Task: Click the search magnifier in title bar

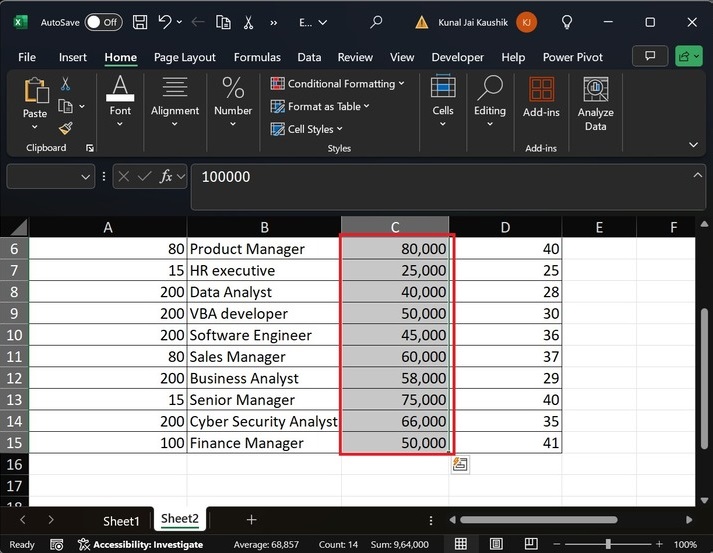Action: click(376, 21)
